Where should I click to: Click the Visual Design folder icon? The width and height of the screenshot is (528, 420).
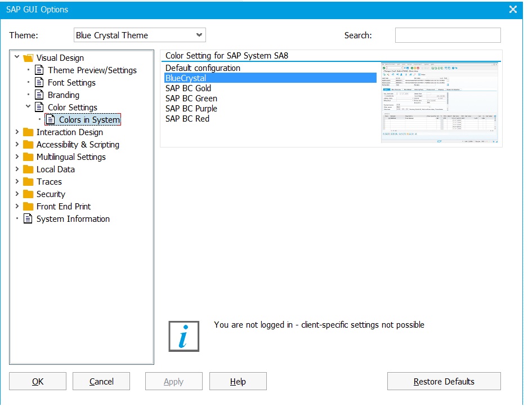tap(28, 58)
